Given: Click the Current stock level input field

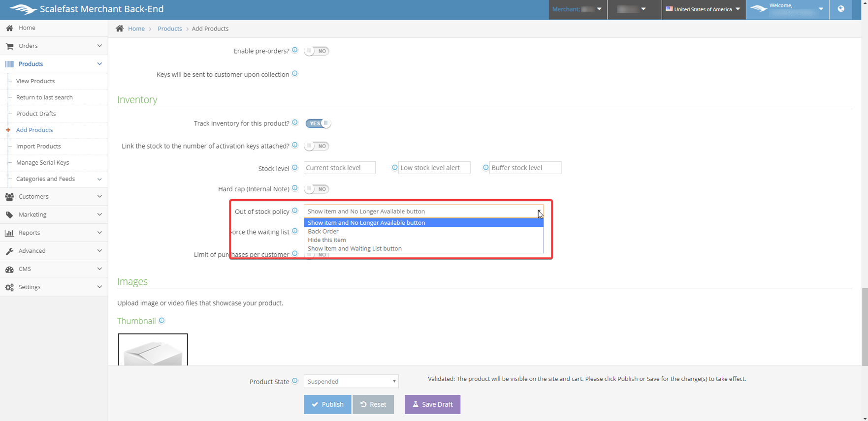Looking at the screenshot, I should [339, 168].
